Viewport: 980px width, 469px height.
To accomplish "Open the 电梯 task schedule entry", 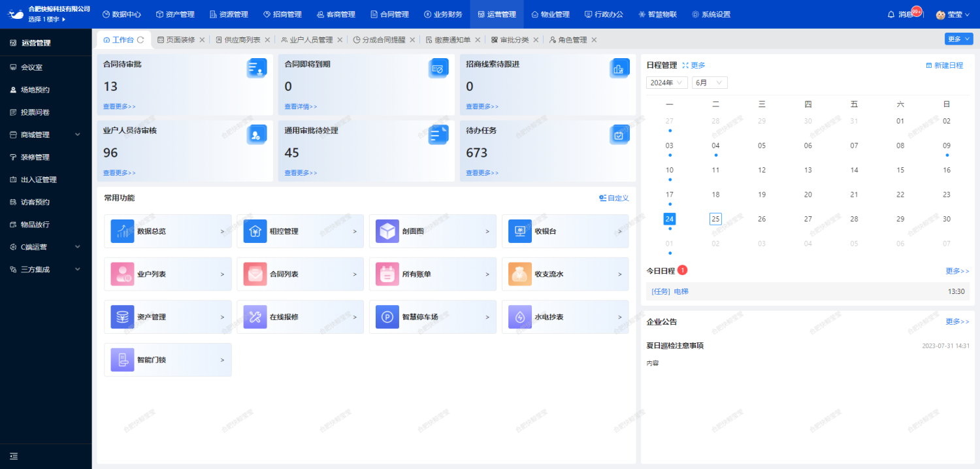I will click(x=808, y=291).
